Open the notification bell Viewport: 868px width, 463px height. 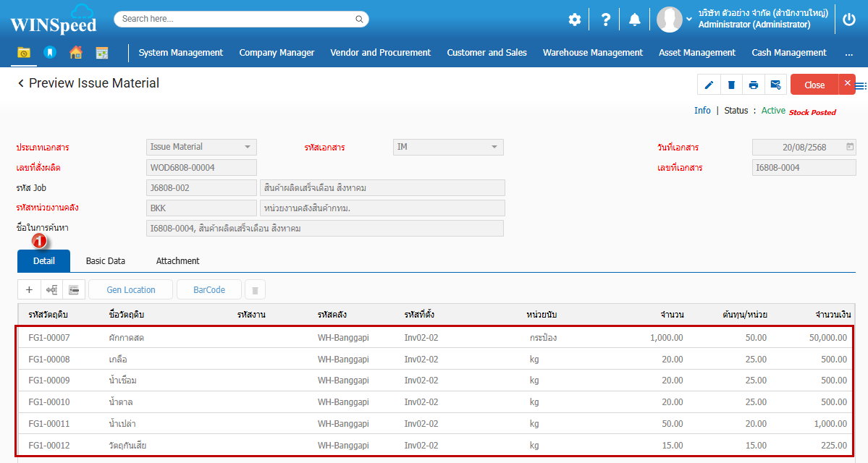pyautogui.click(x=634, y=20)
